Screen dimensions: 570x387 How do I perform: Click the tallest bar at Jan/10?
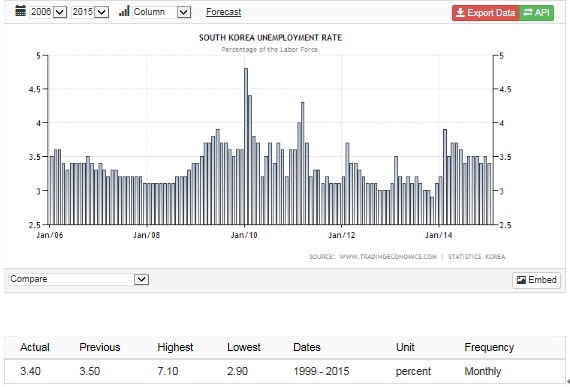(x=246, y=146)
